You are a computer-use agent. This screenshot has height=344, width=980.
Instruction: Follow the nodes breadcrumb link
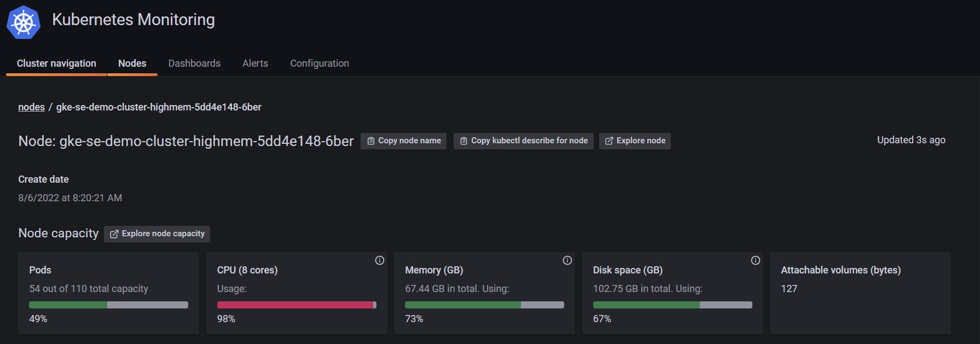pos(31,107)
